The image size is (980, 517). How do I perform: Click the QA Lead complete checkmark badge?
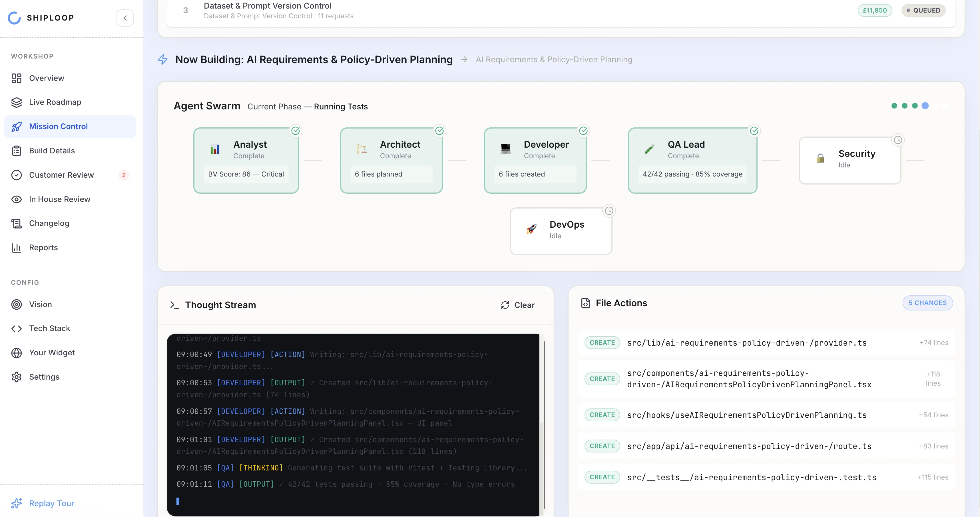[x=754, y=131]
